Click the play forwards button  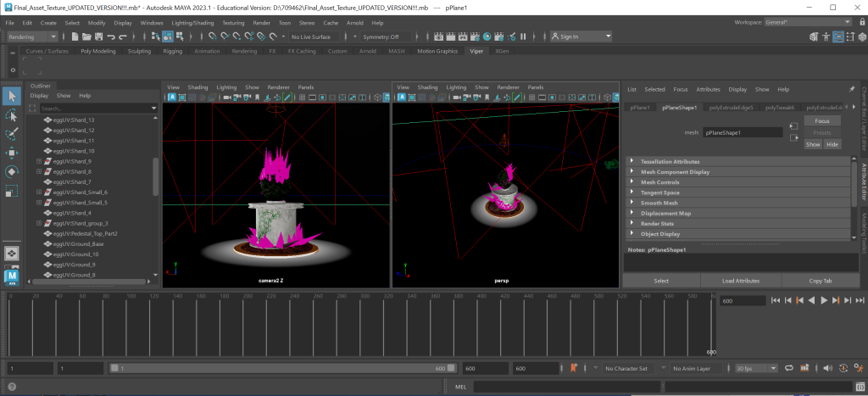tap(823, 300)
